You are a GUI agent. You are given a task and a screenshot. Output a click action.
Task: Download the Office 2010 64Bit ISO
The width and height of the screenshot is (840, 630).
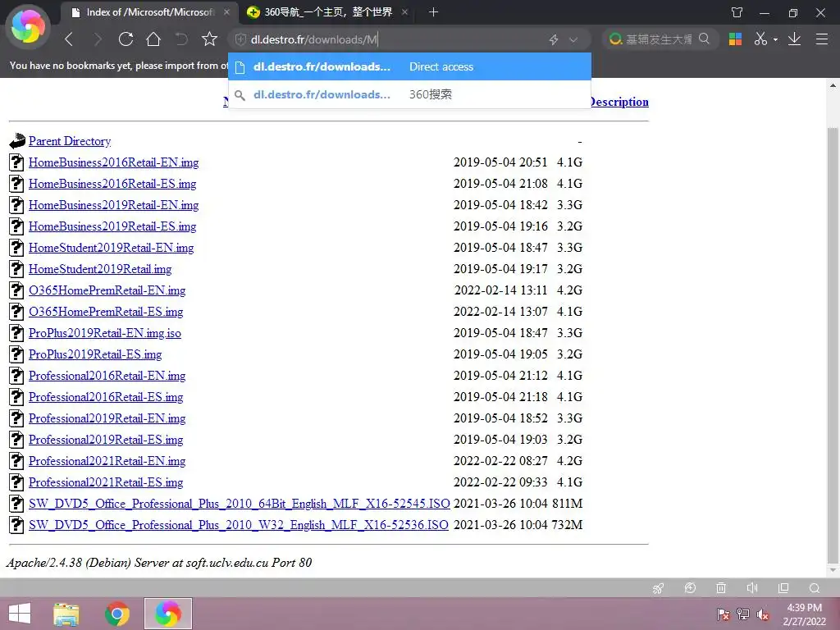click(240, 504)
